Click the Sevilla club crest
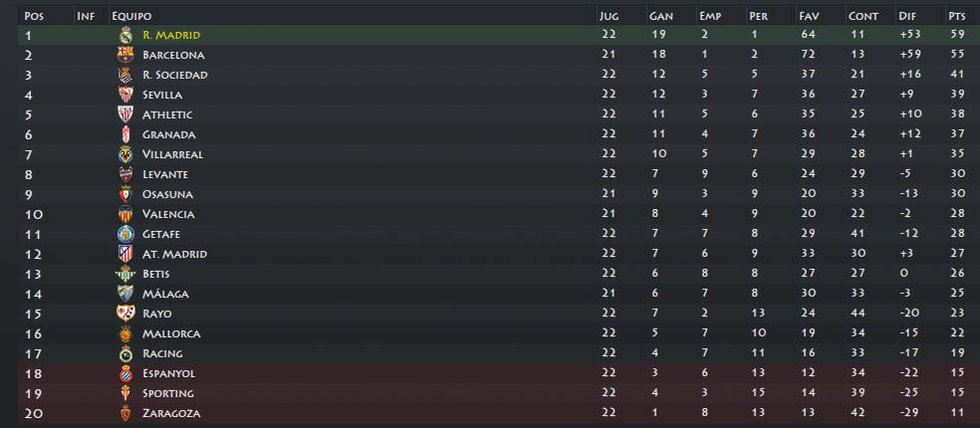This screenshot has height=428, width=980. (125, 95)
